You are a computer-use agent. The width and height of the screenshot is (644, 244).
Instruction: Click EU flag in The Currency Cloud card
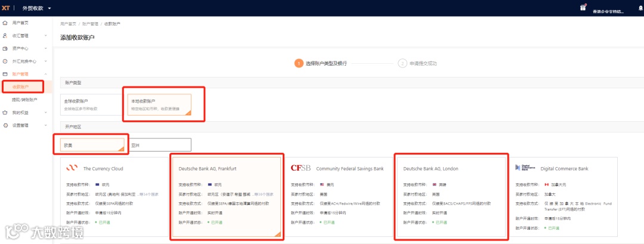click(97, 184)
